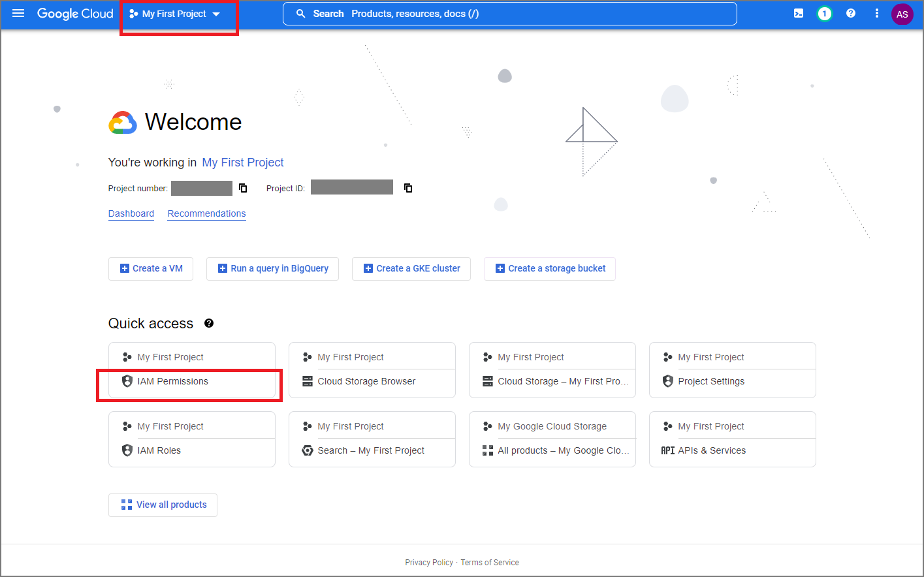924x577 pixels.
Task: Open the three-dot settings and utilities menu
Action: [x=877, y=13]
